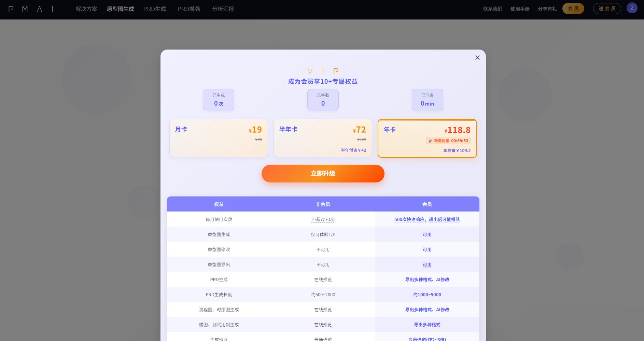Select the 月卡 monthly plan card
This screenshot has width=644, height=341.
(x=219, y=138)
